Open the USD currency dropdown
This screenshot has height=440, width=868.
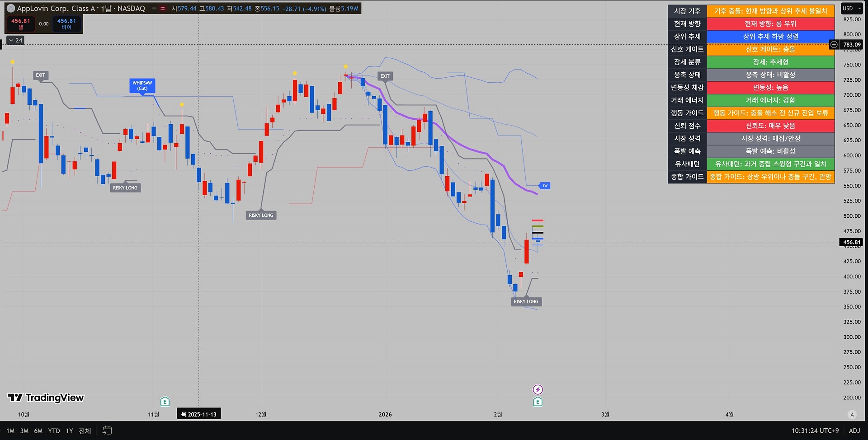pos(852,8)
